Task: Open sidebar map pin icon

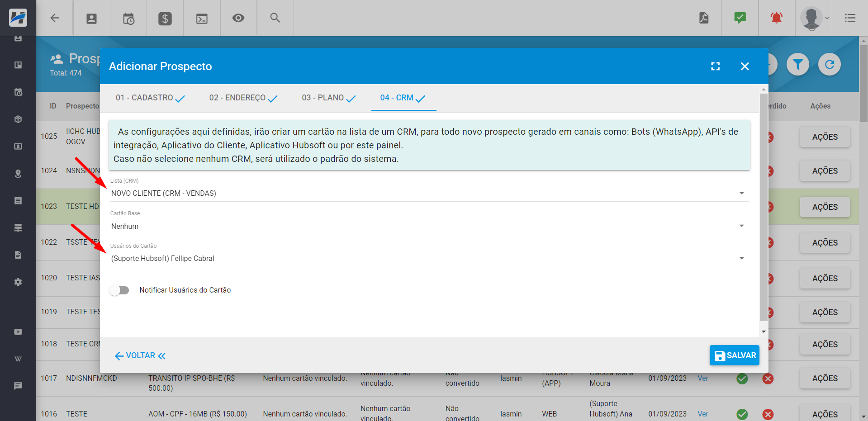Action: [18, 174]
